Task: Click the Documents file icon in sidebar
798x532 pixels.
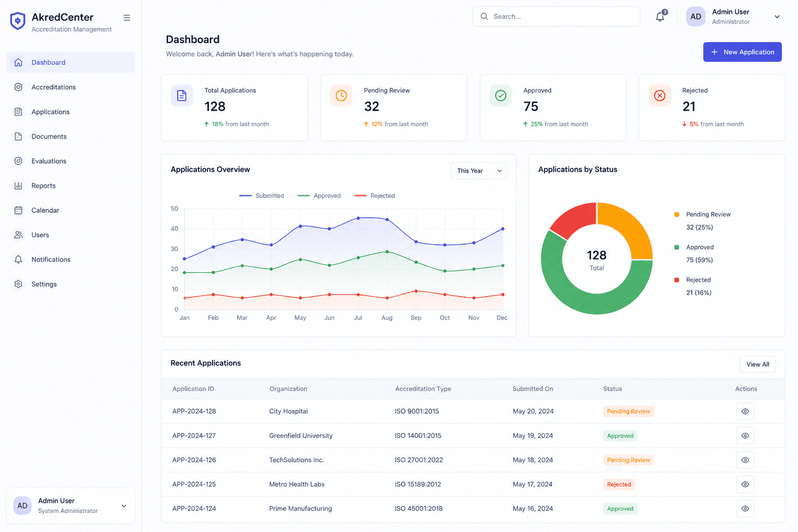Action: 18,137
